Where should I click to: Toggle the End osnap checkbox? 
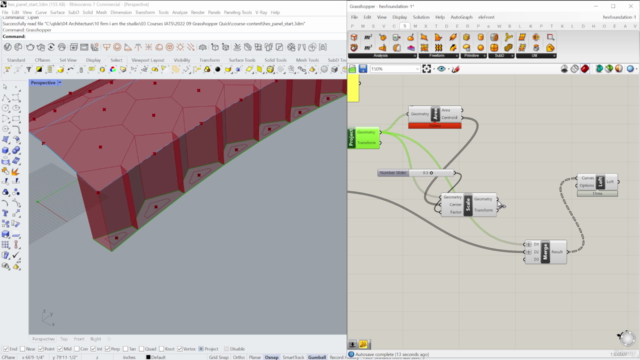point(6,349)
